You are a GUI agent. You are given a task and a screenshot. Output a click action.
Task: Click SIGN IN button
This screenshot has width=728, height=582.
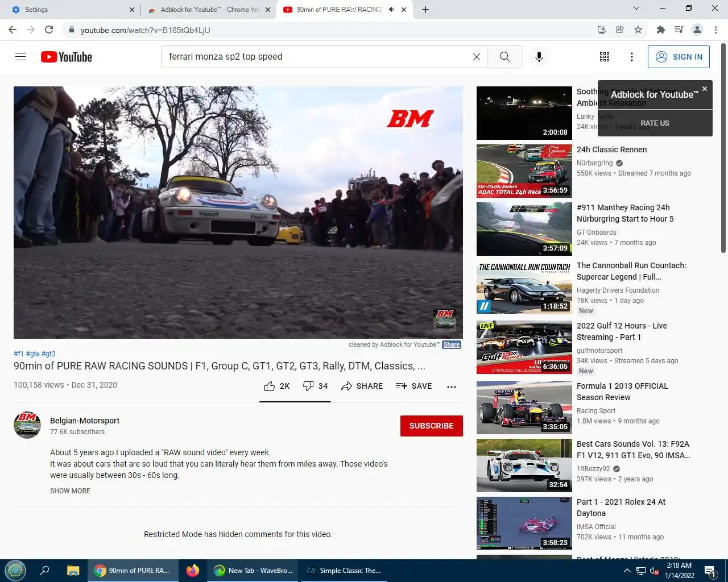[x=679, y=57]
